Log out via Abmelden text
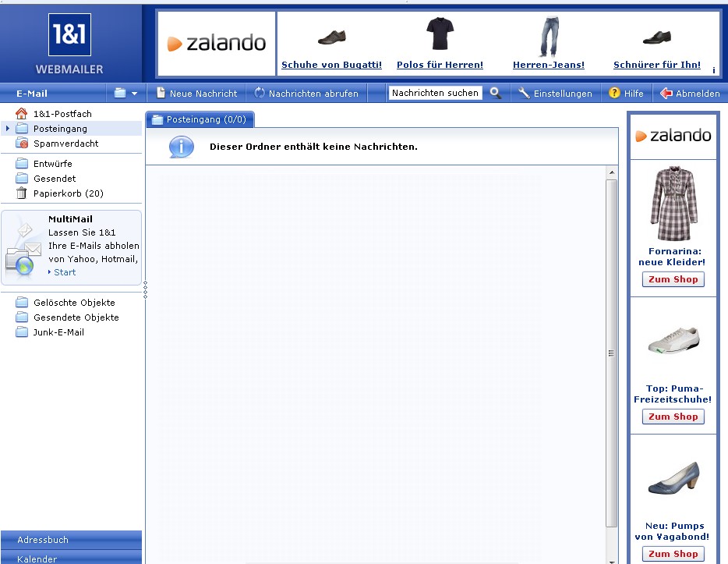The height and width of the screenshot is (564, 728). [x=698, y=94]
